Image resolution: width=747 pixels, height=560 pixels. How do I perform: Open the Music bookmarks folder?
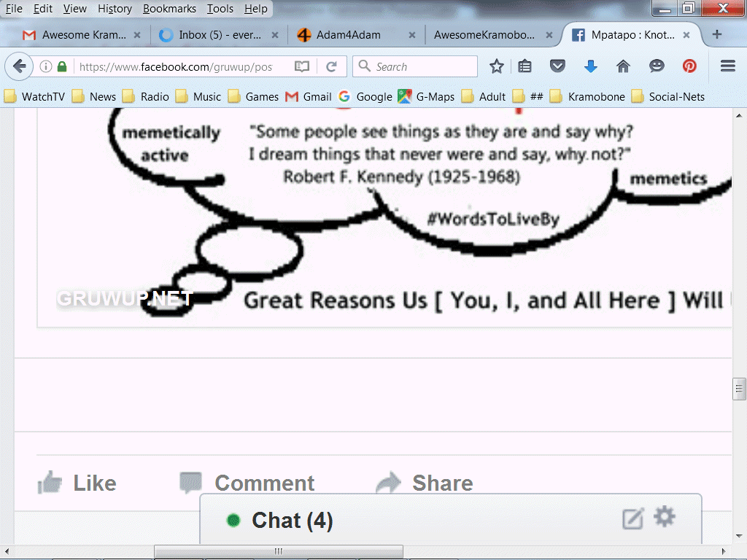pos(198,97)
